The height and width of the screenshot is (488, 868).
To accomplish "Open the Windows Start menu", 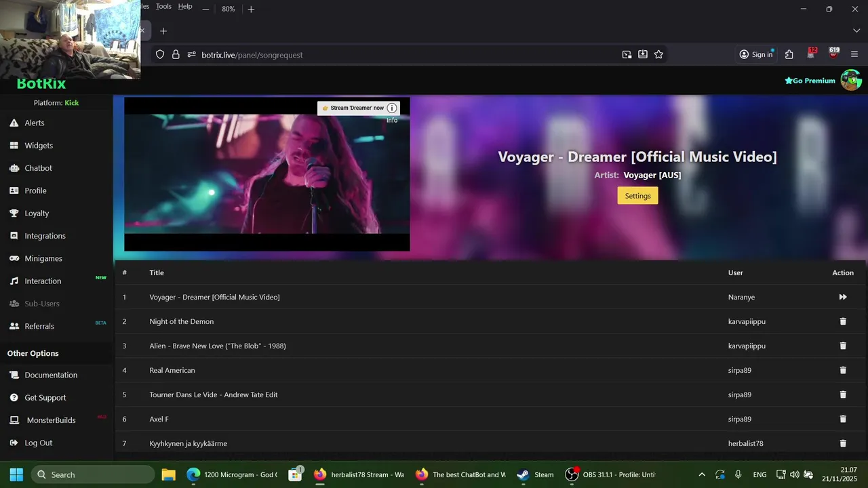I will click(x=16, y=474).
